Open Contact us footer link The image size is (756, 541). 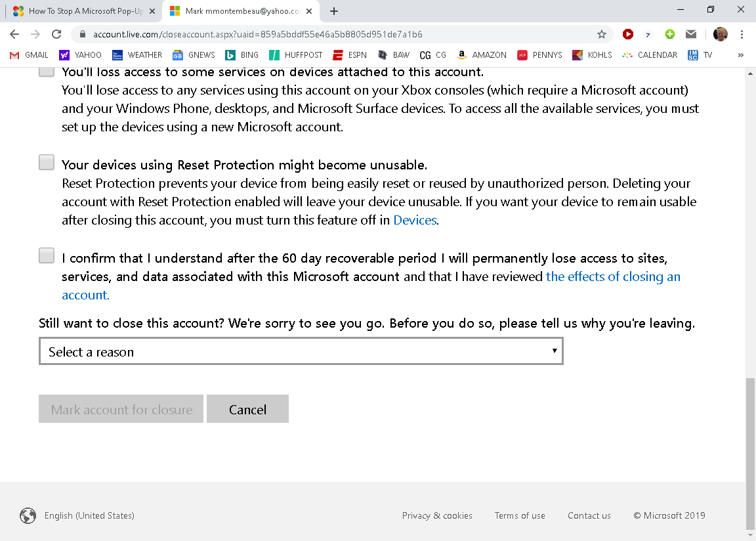(x=589, y=515)
